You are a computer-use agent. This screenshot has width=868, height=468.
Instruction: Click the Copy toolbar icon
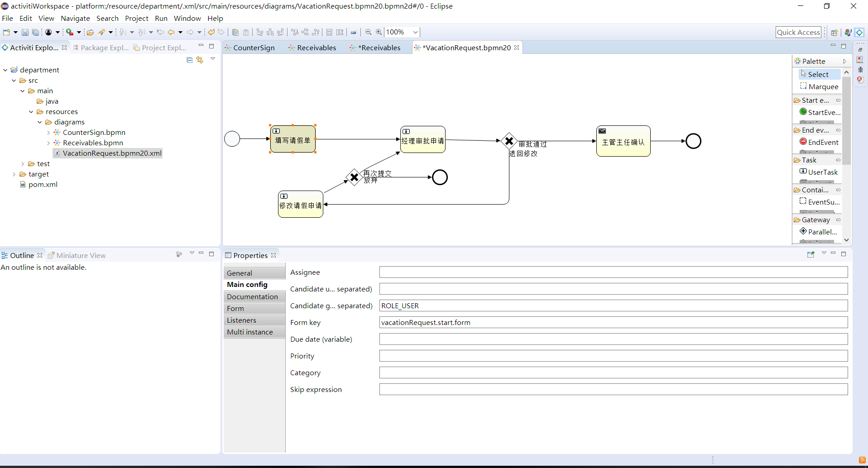click(235, 32)
